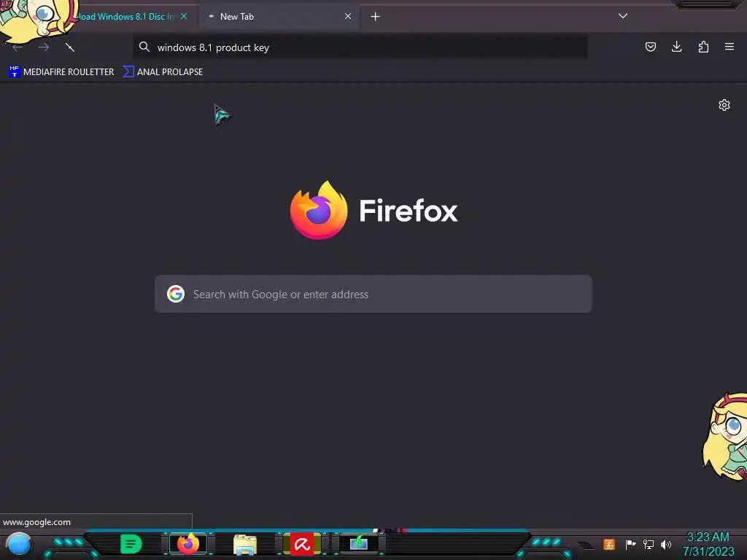
Task: Click the search magnifier in the address bar
Action: (x=144, y=47)
